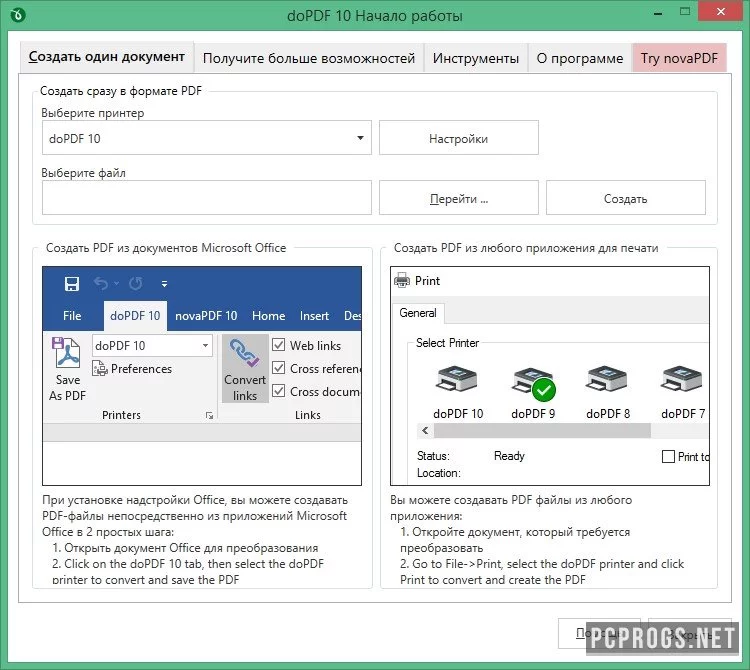This screenshot has height=670, width=750.
Task: Select the doPDF 9 printer icon
Action: (x=533, y=382)
